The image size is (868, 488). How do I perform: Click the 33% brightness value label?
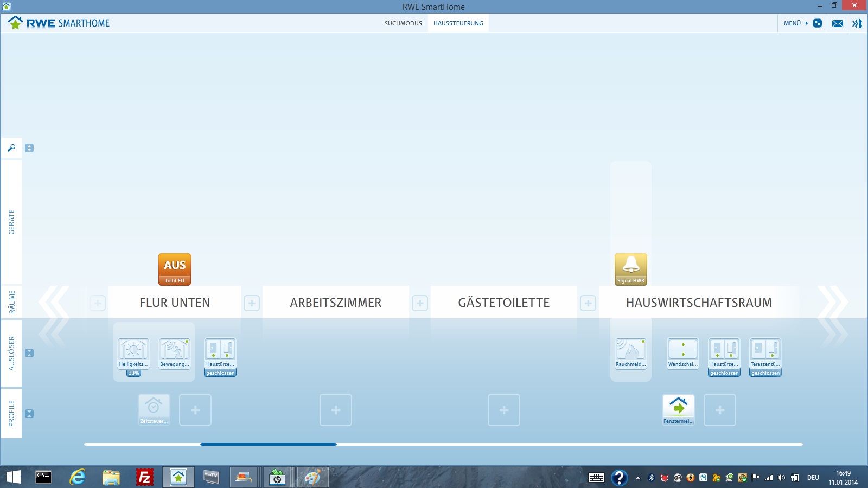(x=133, y=373)
